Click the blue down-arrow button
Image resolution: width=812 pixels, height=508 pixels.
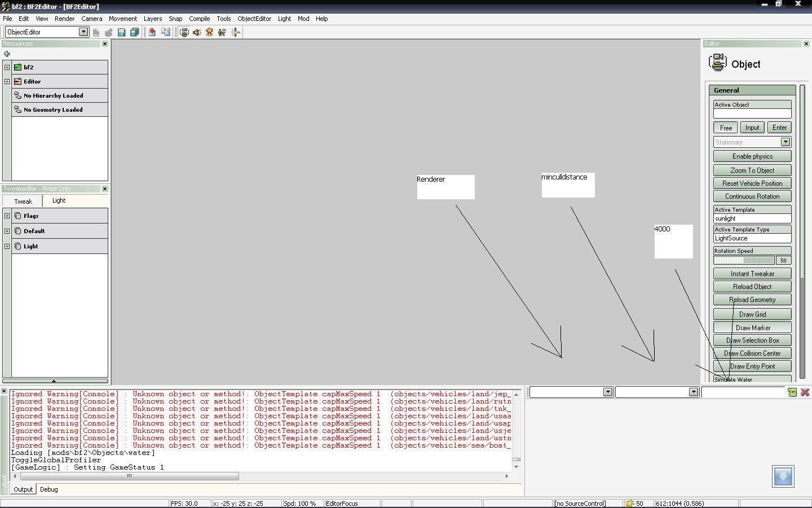coord(783,476)
